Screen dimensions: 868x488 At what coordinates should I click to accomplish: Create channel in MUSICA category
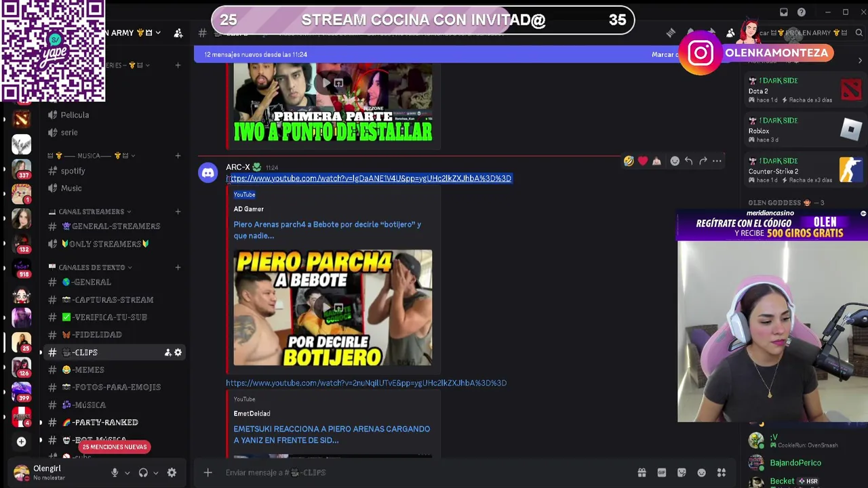point(178,156)
